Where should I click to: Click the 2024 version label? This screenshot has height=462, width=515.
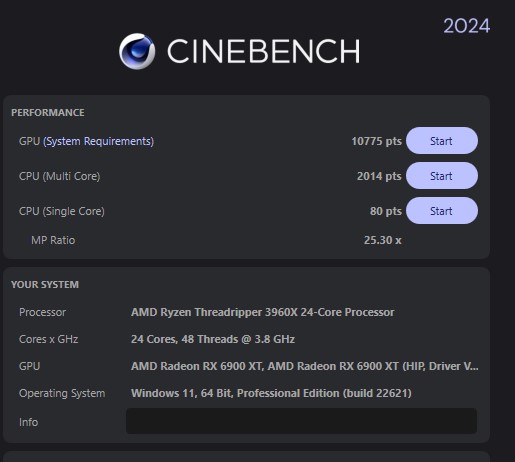(467, 26)
